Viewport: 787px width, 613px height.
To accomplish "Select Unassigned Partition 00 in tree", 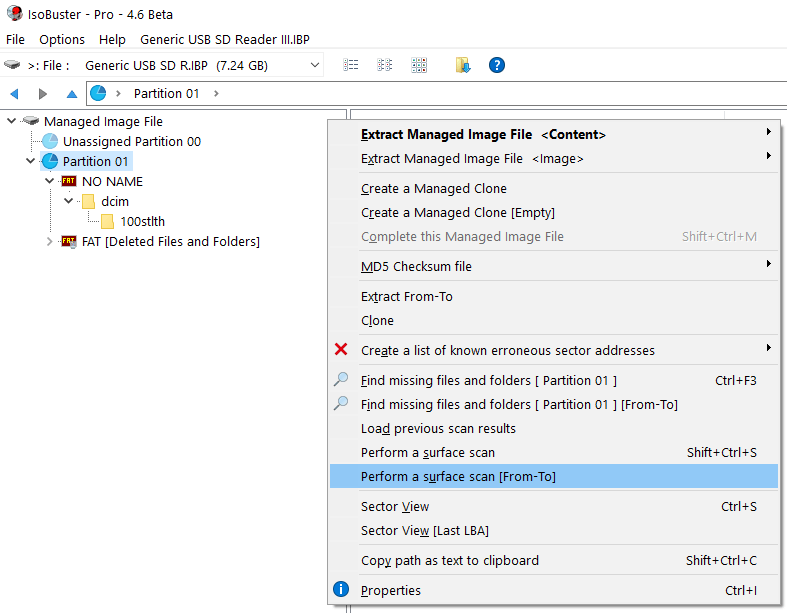I will tap(132, 142).
